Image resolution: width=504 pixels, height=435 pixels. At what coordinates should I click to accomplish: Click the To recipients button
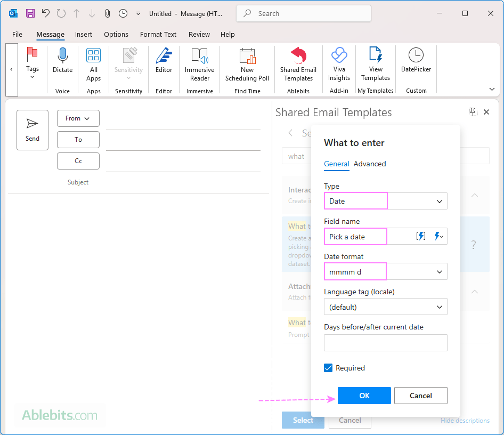tap(78, 140)
